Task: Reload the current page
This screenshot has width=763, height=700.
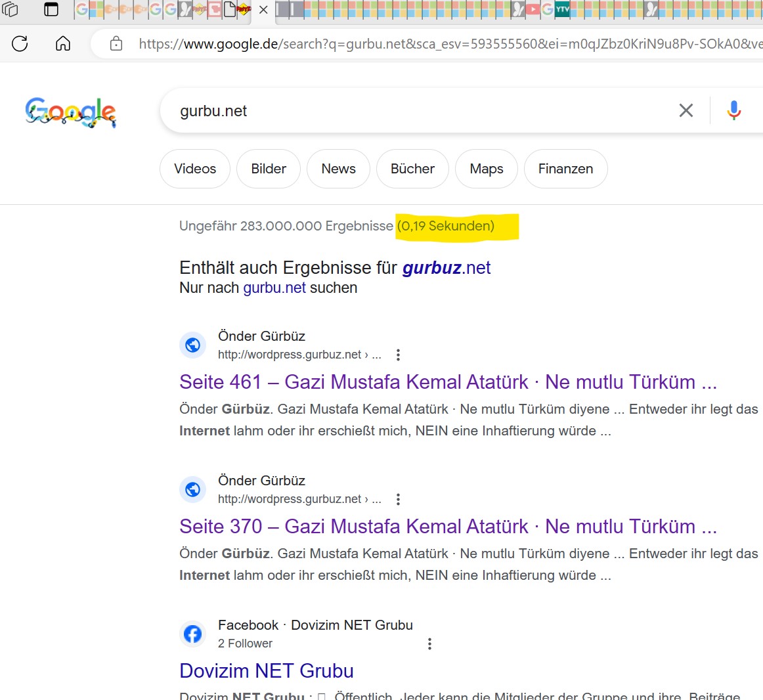Action: coord(20,44)
